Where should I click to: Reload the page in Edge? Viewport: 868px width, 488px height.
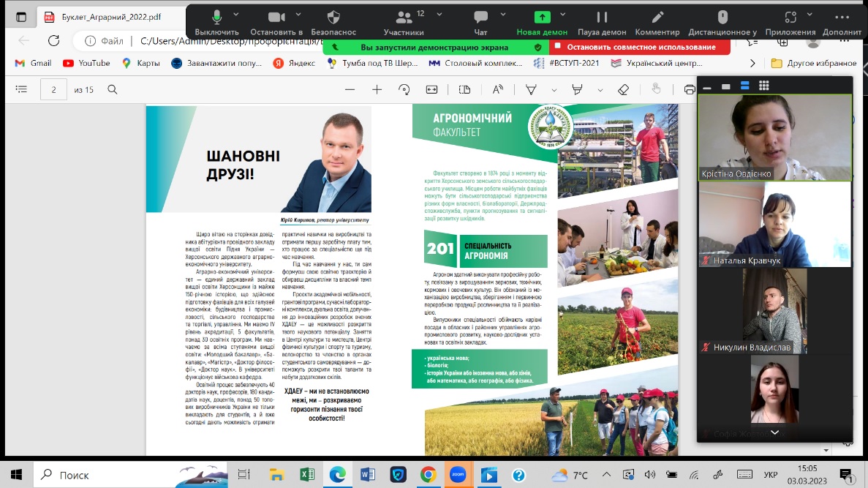pyautogui.click(x=53, y=40)
